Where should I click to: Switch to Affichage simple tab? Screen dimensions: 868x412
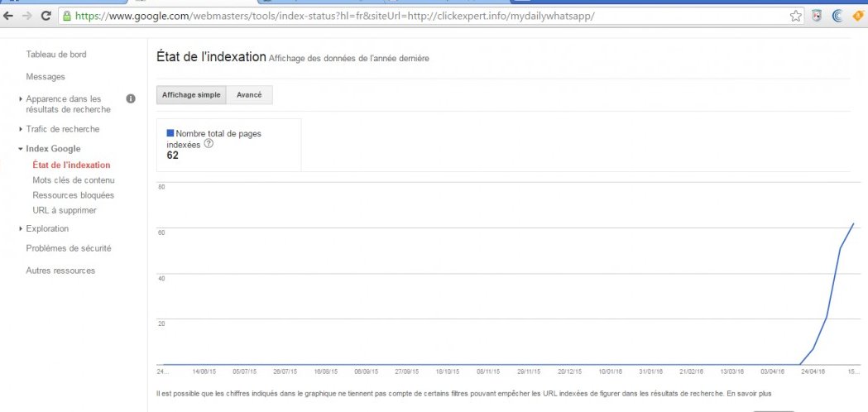point(191,94)
